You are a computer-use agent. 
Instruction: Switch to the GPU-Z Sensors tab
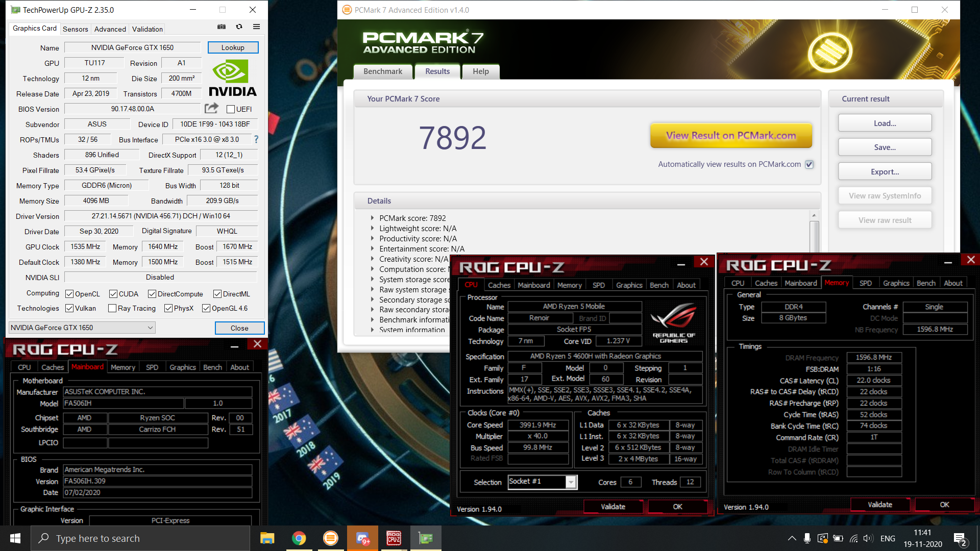76,29
